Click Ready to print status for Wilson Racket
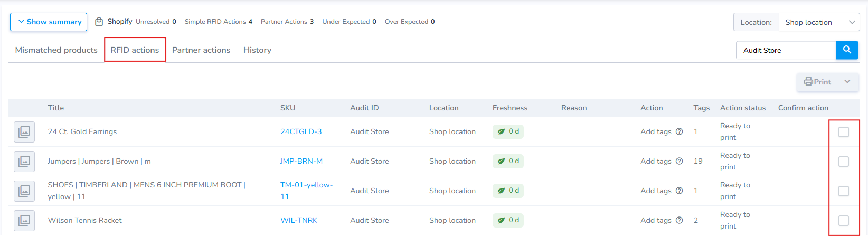The width and height of the screenshot is (868, 236). point(735,220)
